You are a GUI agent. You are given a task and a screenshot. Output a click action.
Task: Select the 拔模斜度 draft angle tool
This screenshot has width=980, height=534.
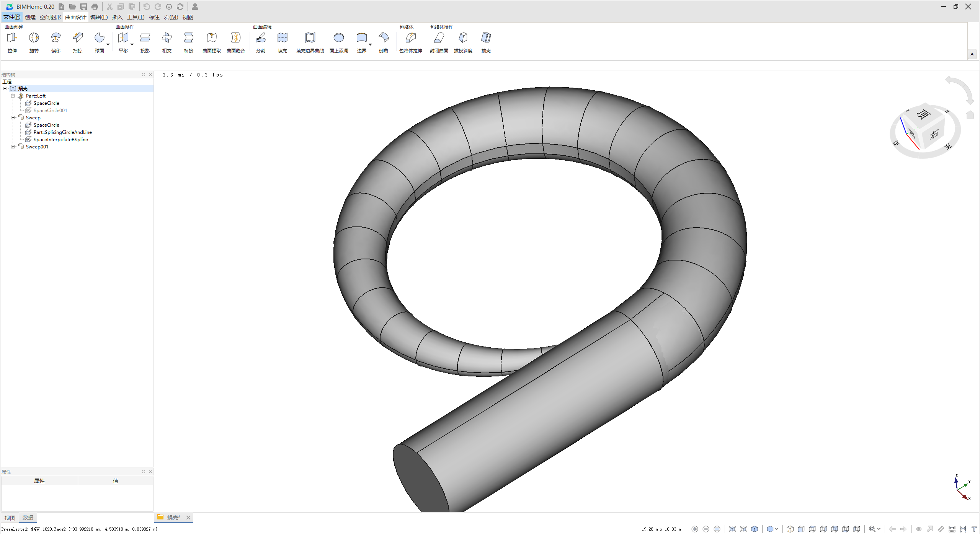463,42
